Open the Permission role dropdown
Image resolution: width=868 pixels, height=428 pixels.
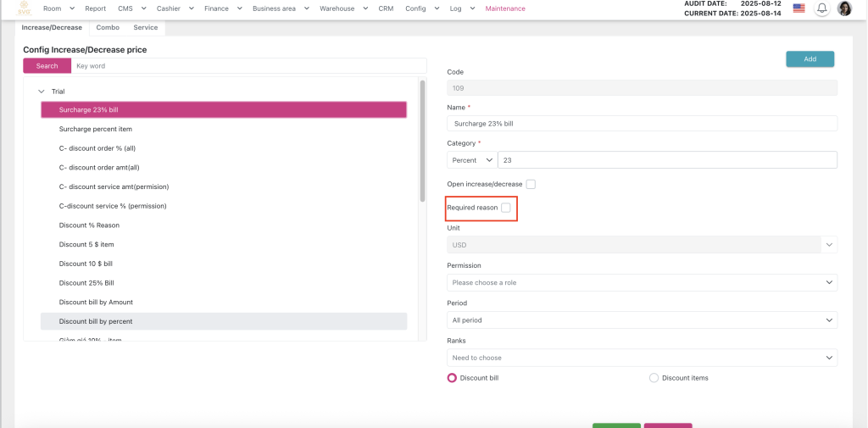click(642, 282)
